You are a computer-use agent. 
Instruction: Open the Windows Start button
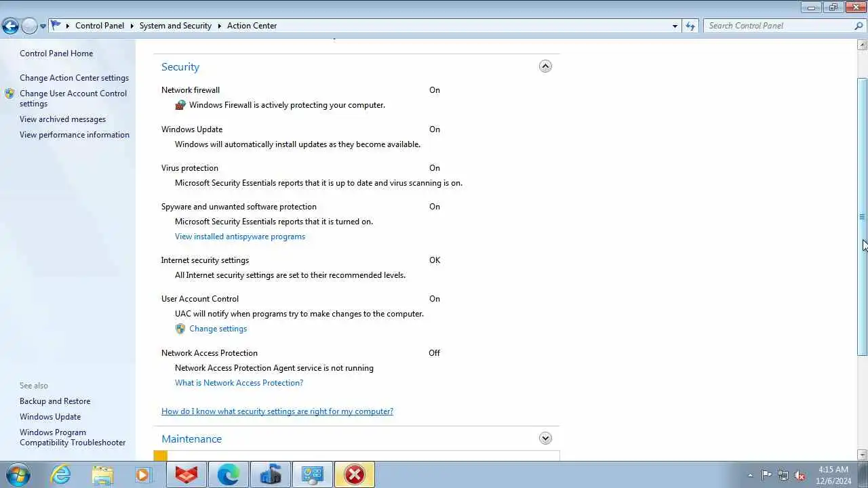point(18,474)
